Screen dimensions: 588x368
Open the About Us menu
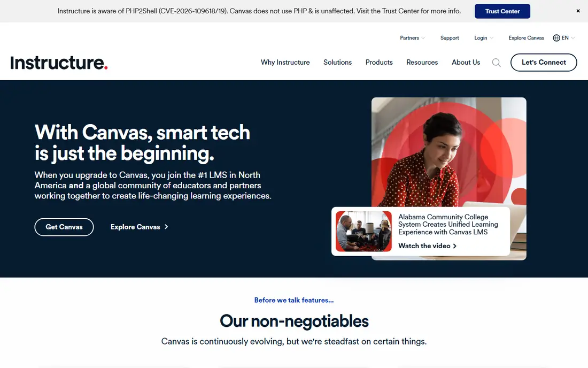click(x=466, y=62)
